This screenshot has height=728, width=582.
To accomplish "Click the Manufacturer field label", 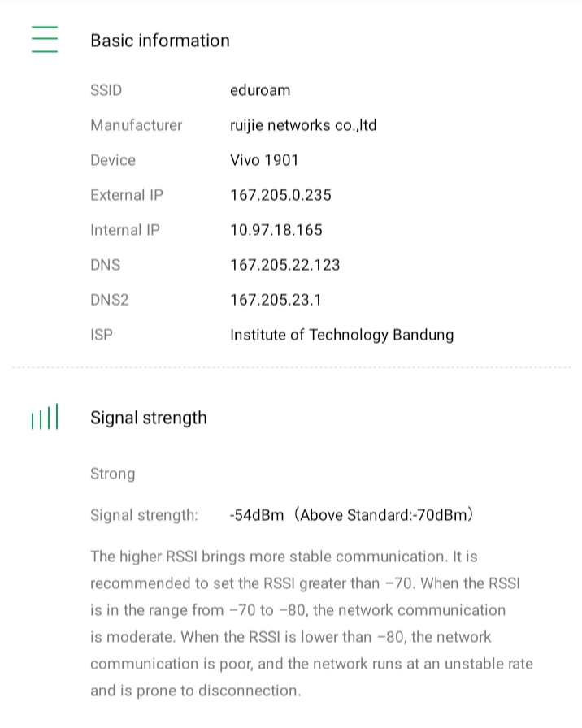I will 136,125.
